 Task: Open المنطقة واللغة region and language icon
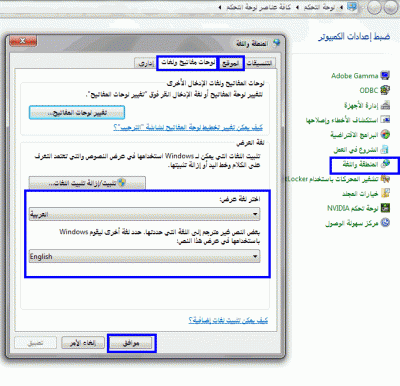coord(386,164)
